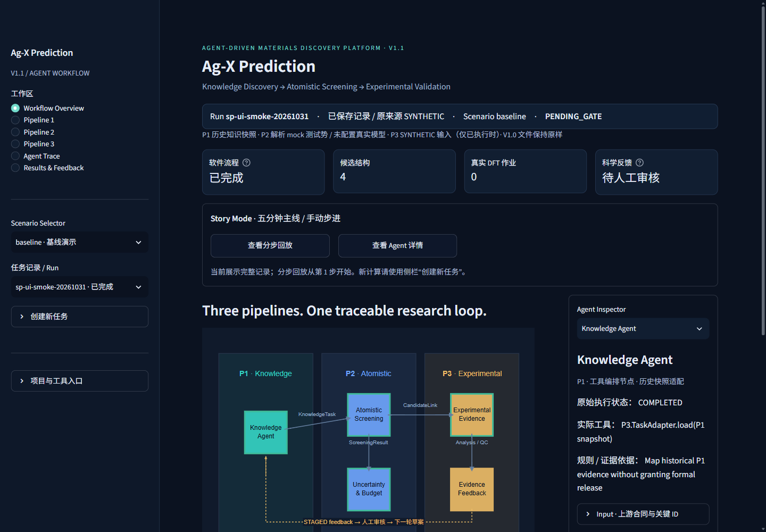Click the PENDING_GATE status text
The height and width of the screenshot is (532, 766).
pos(573,117)
